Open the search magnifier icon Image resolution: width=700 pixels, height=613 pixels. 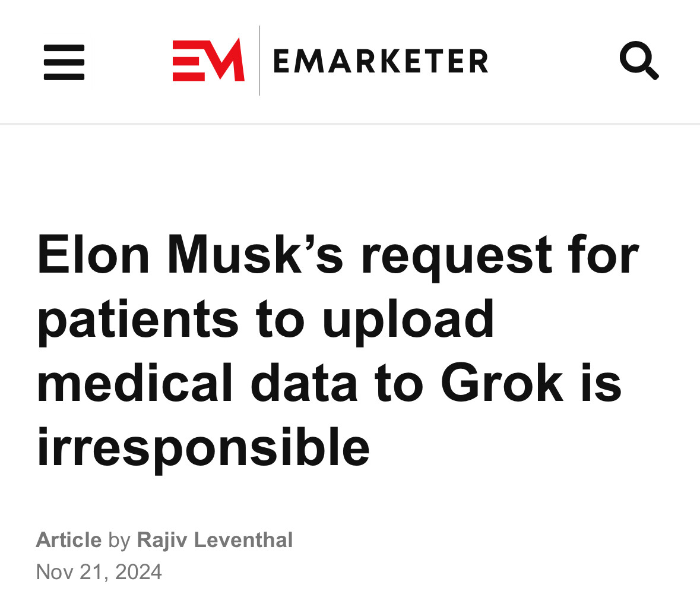coord(639,61)
